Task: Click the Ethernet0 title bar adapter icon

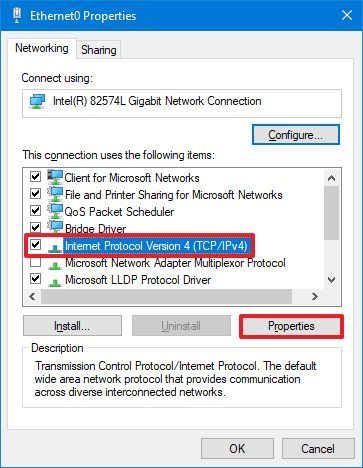Action: tap(17, 15)
